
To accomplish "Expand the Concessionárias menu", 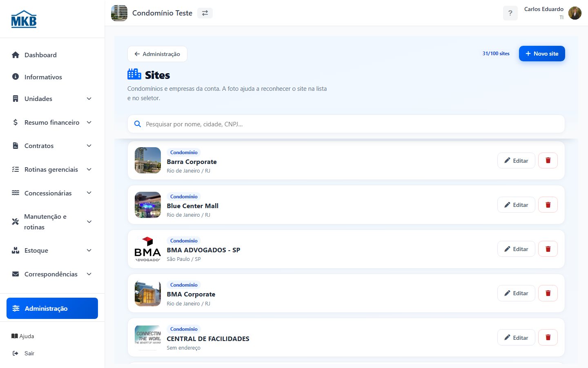I will 52,193.
